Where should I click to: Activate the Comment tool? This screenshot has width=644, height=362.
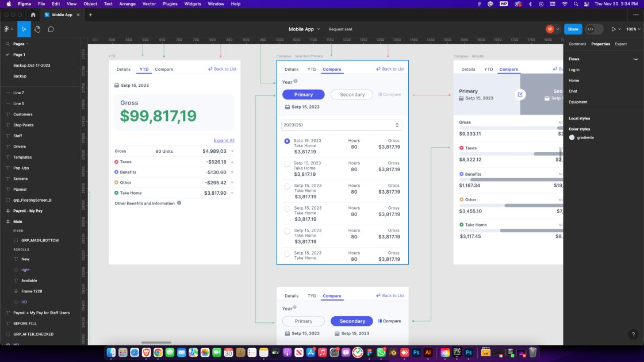pos(51,29)
